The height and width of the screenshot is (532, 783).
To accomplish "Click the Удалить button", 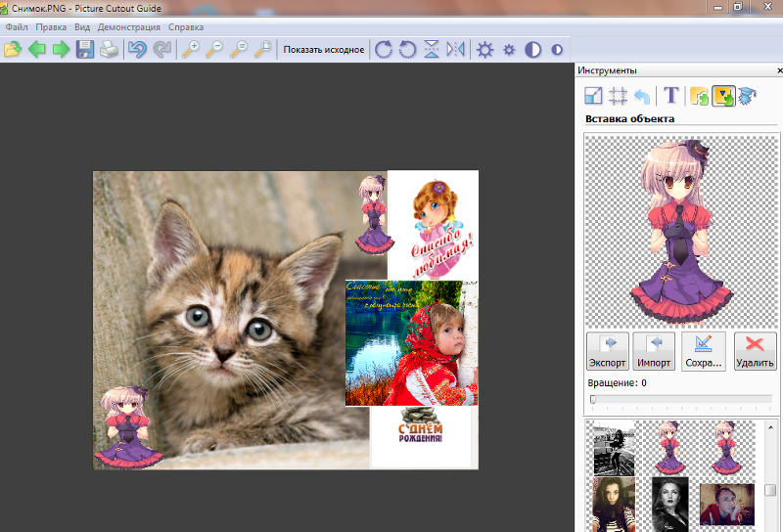I will tap(755, 351).
